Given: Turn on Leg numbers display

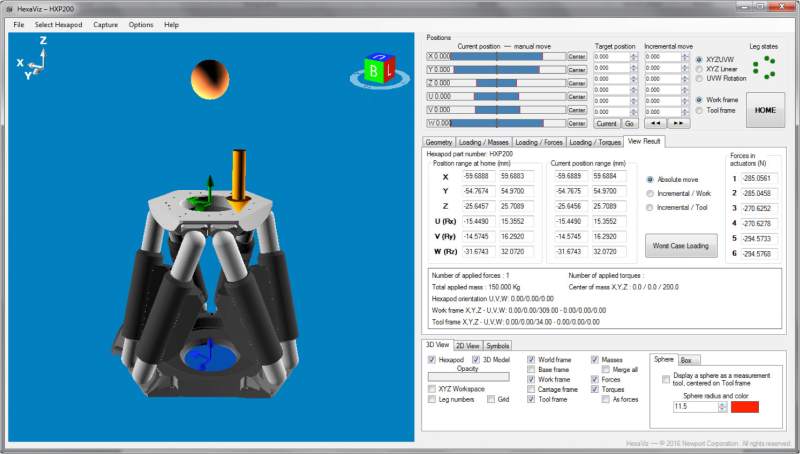Looking at the screenshot, I should (x=433, y=399).
